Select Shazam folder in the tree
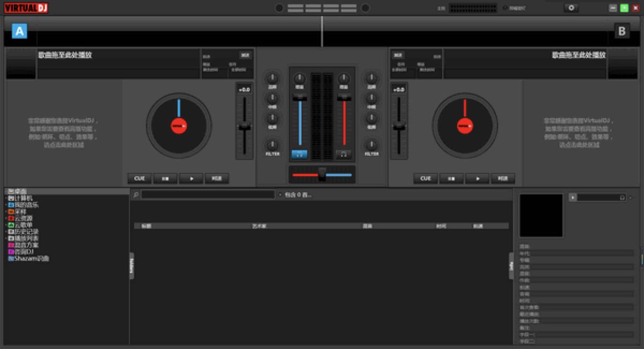This screenshot has height=349, width=644. 28,258
